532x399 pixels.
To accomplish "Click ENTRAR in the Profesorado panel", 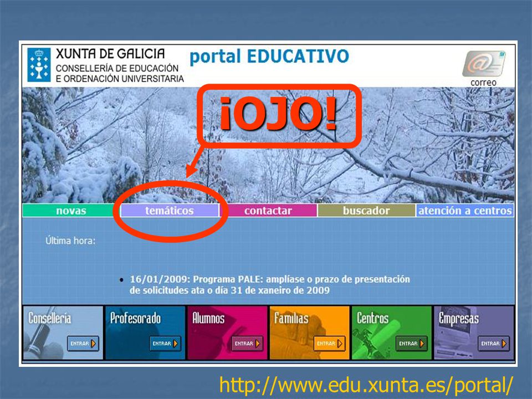I will [x=165, y=344].
